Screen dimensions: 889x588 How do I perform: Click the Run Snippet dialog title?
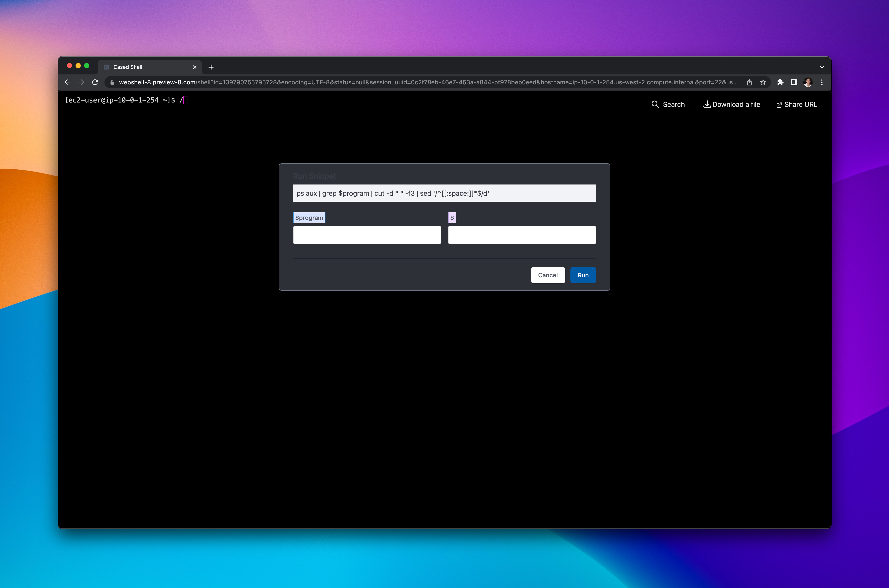pyautogui.click(x=314, y=176)
